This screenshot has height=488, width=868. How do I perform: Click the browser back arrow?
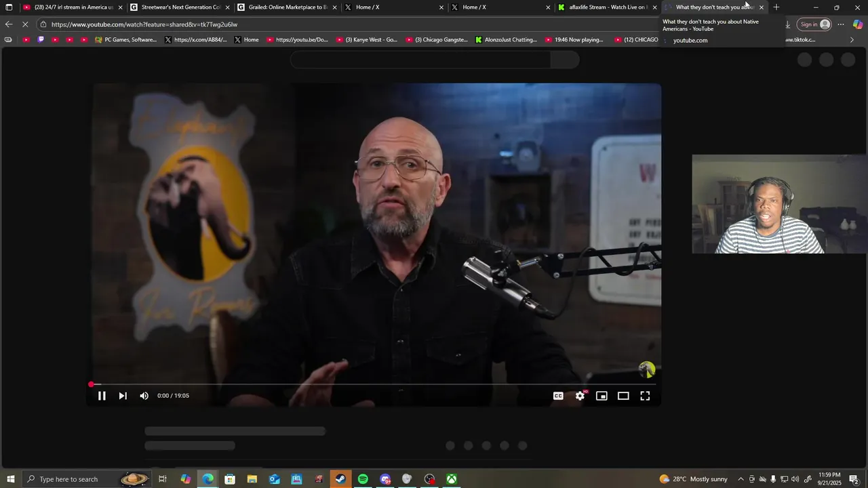coord(9,24)
